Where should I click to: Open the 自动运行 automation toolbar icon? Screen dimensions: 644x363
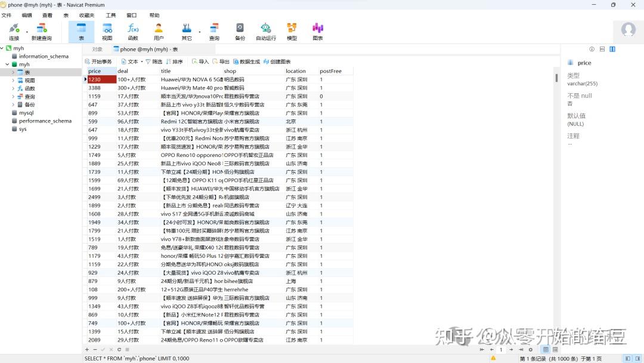tap(266, 32)
